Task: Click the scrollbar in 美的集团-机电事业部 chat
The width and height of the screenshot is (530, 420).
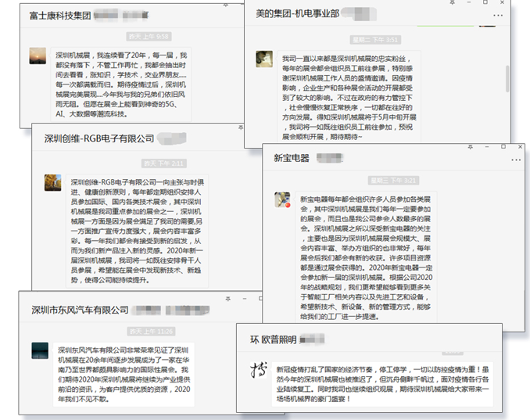Action: 507,79
